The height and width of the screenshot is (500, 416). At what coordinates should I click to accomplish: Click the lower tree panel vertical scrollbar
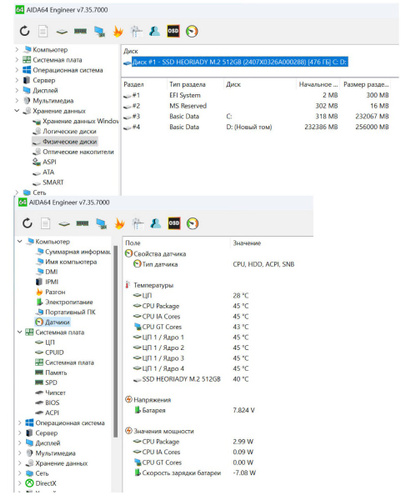[116, 342]
